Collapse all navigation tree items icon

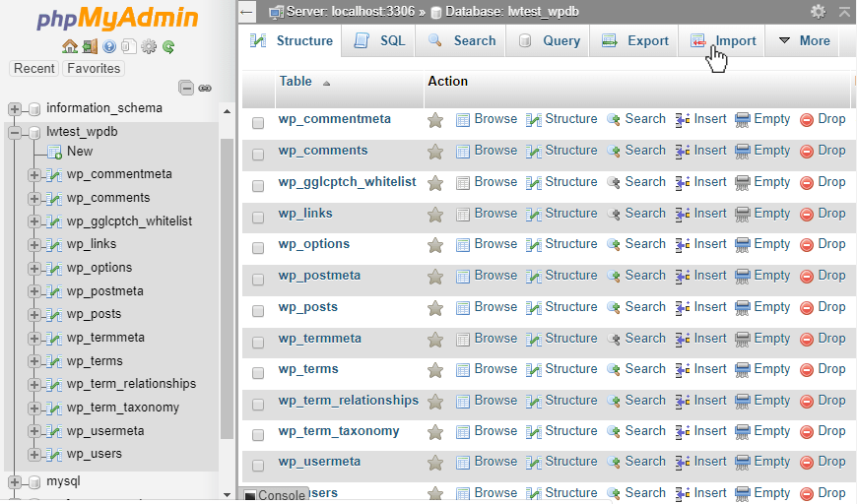(x=186, y=88)
